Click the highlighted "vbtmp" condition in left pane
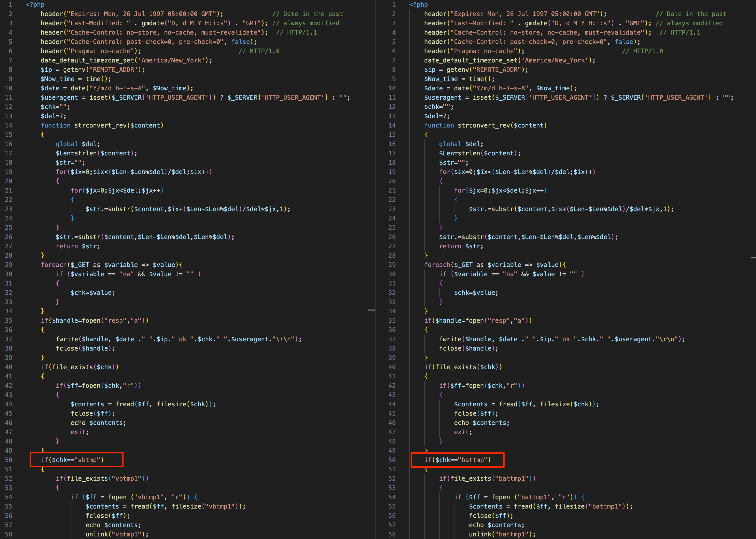The image size is (756, 539). pyautogui.click(x=72, y=460)
